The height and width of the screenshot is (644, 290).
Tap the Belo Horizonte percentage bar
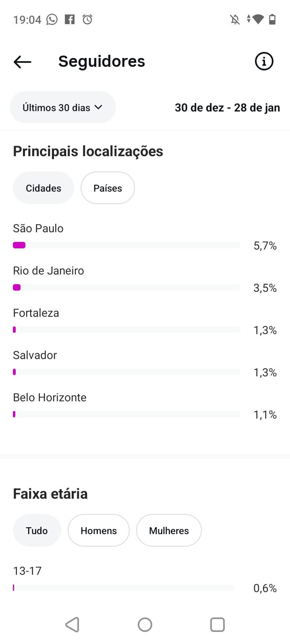(x=126, y=414)
